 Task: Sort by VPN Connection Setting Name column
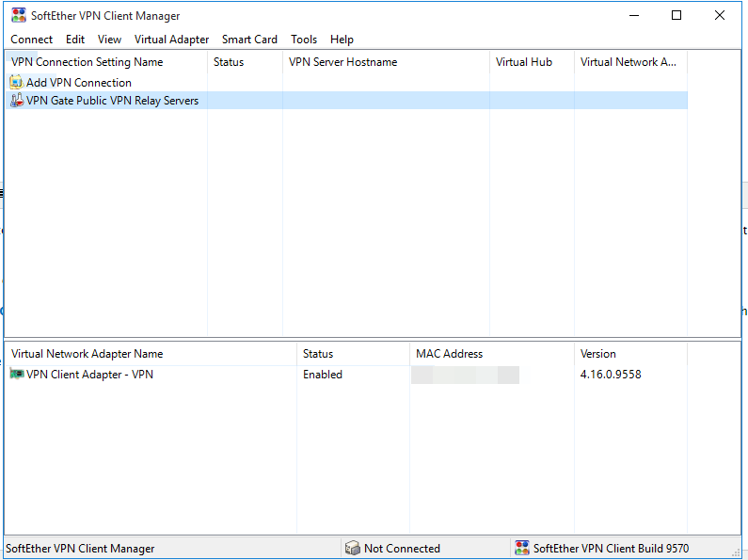106,61
